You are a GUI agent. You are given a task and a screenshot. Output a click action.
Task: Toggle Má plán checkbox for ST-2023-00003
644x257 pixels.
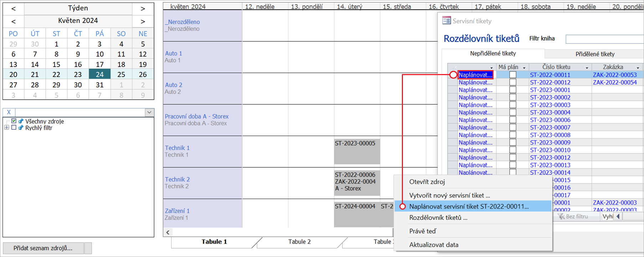[513, 105]
